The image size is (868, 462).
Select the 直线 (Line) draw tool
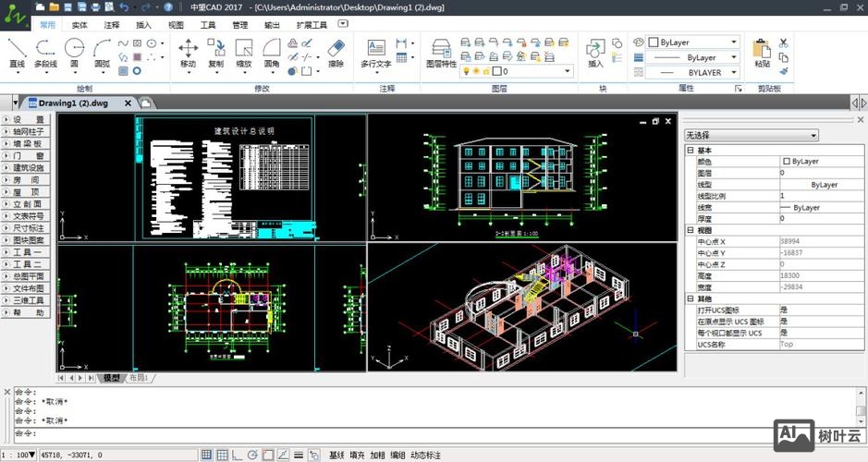coord(17,52)
